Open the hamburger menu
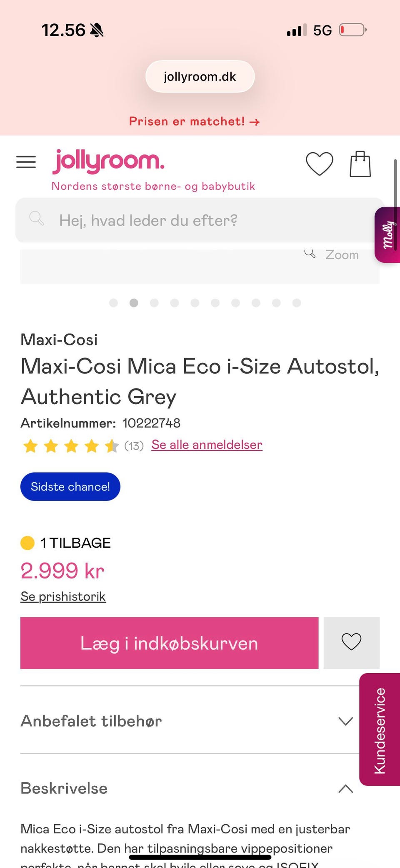The height and width of the screenshot is (868, 400). tap(26, 162)
